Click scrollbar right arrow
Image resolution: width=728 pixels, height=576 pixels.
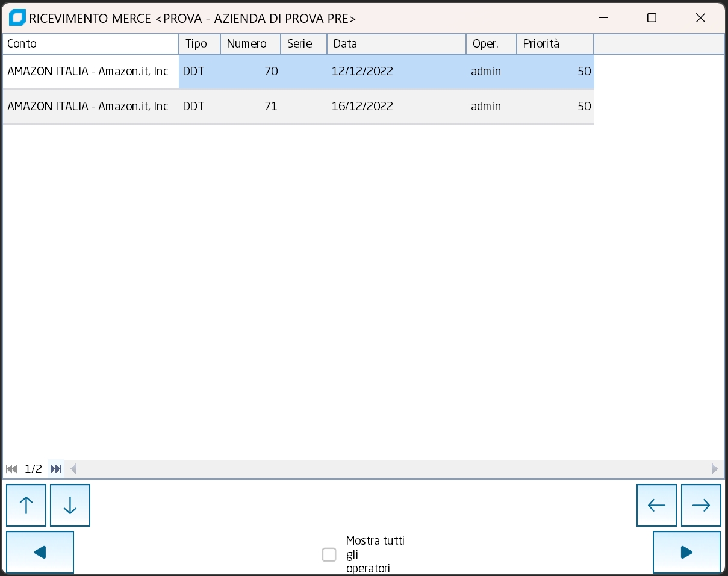tap(715, 469)
